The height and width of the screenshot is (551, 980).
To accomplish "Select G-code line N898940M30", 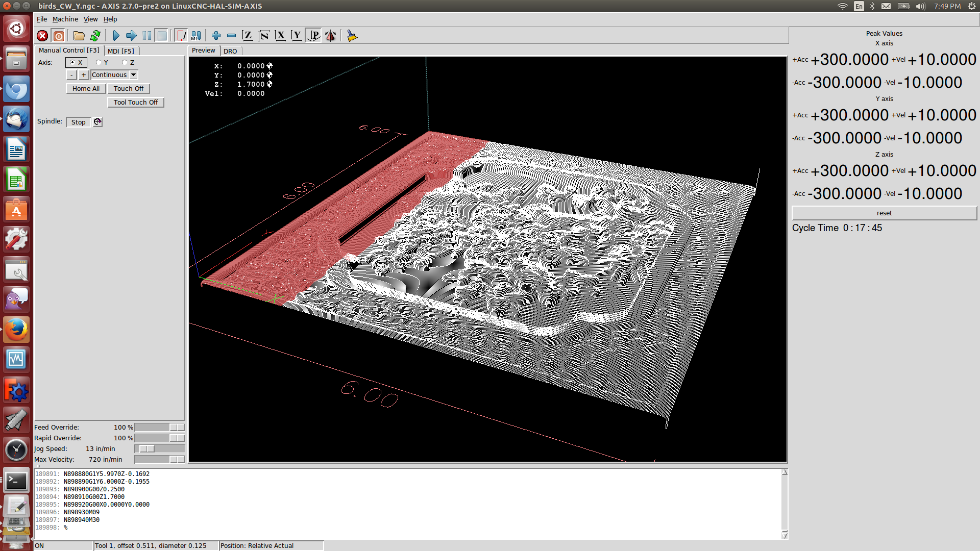I will coord(82,519).
